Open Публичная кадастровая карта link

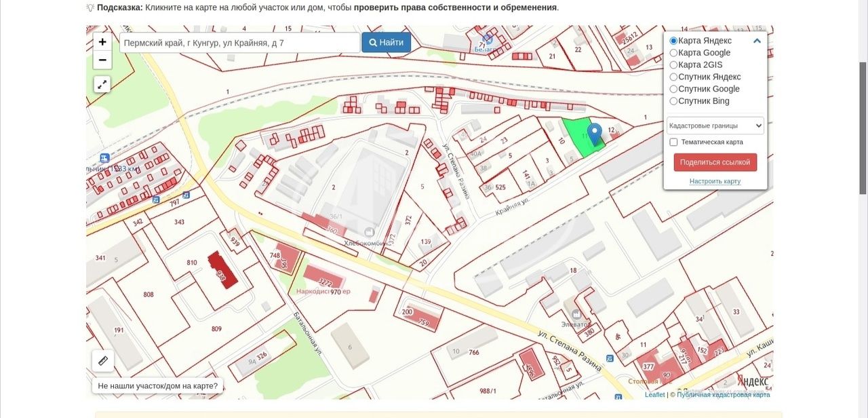pyautogui.click(x=723, y=395)
